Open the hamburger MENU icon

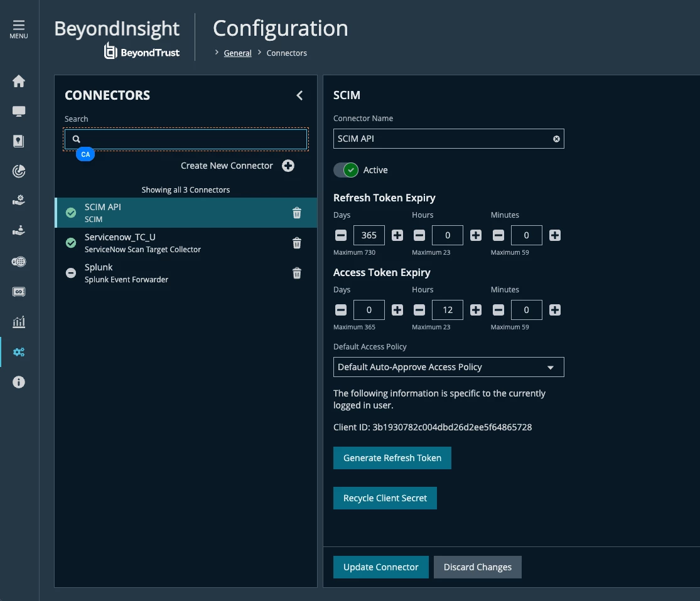(x=19, y=29)
